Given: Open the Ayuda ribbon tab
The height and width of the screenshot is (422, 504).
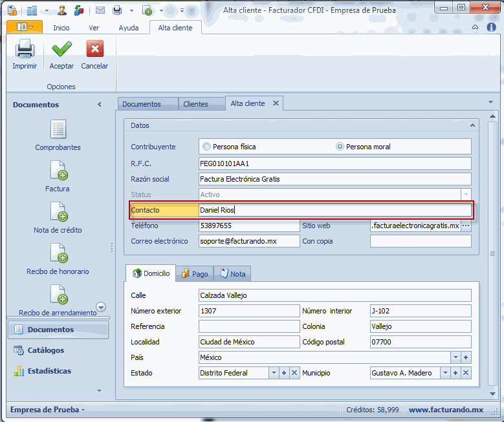Looking at the screenshot, I should pyautogui.click(x=129, y=28).
